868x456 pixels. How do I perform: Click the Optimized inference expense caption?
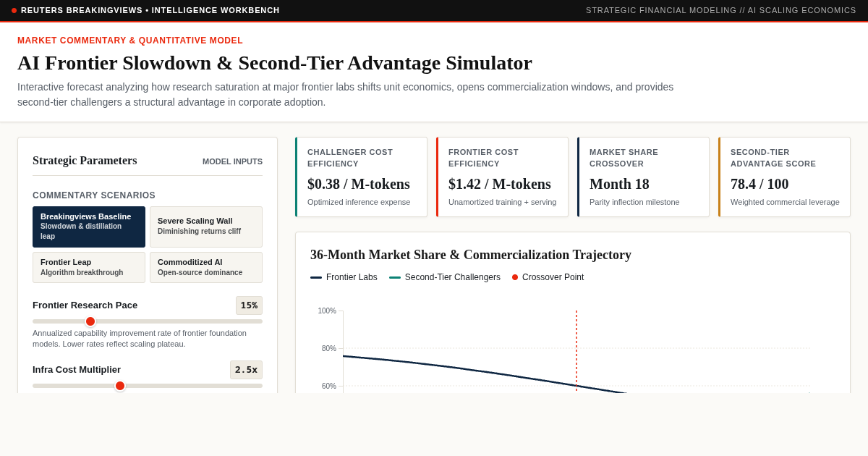(x=359, y=202)
